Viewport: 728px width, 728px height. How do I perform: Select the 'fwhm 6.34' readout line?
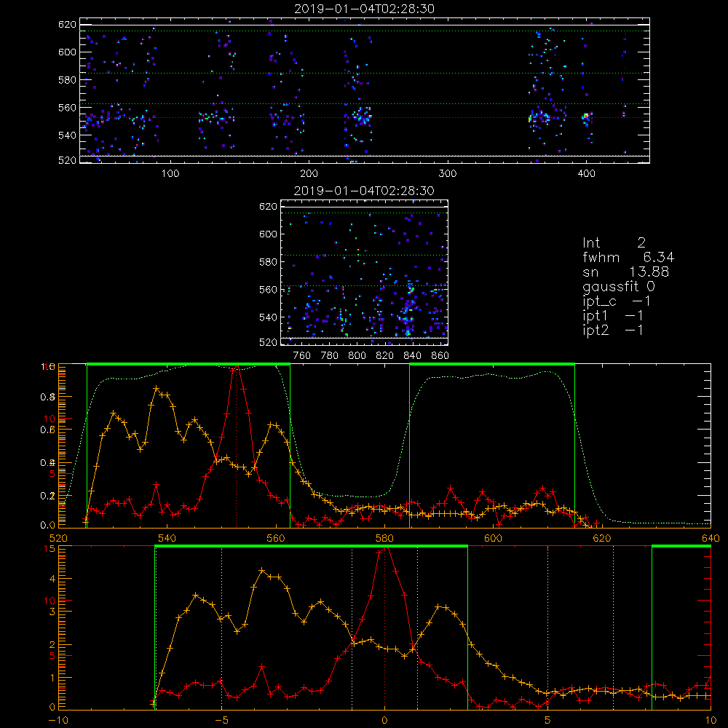click(628, 257)
